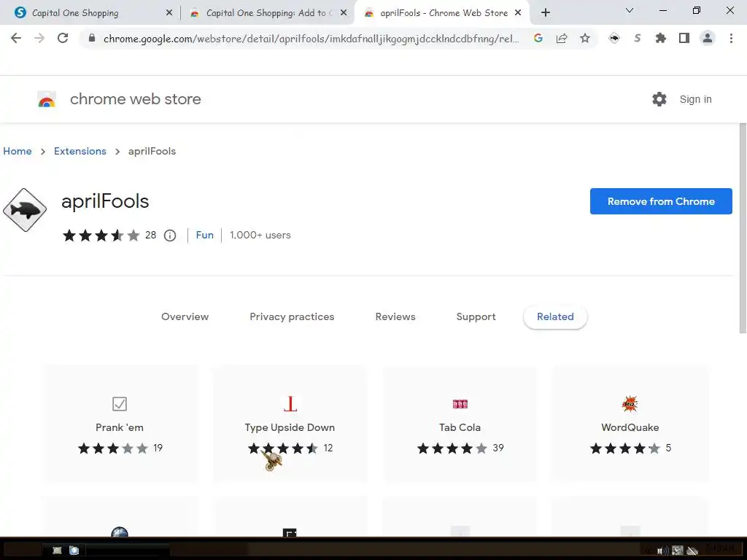Screen dimensions: 747x560
Task: Close the Capital One Shopping tab
Action: (x=169, y=13)
